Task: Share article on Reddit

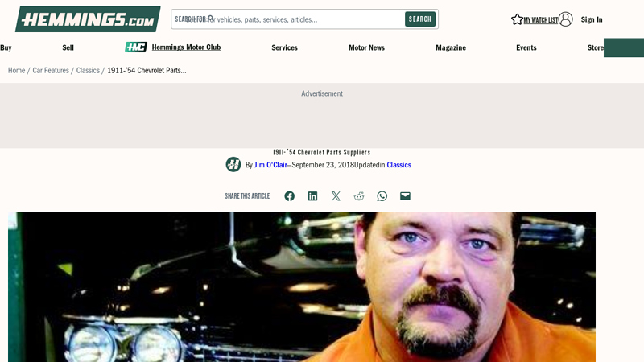Action: [x=359, y=196]
